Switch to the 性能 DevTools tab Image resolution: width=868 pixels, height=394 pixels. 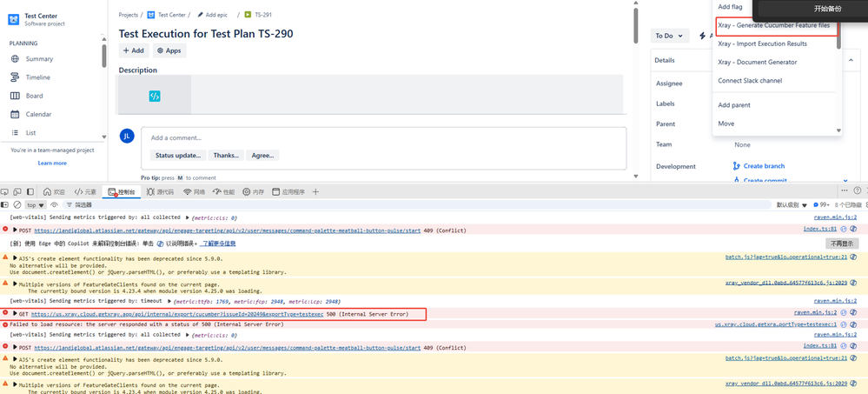pos(224,191)
